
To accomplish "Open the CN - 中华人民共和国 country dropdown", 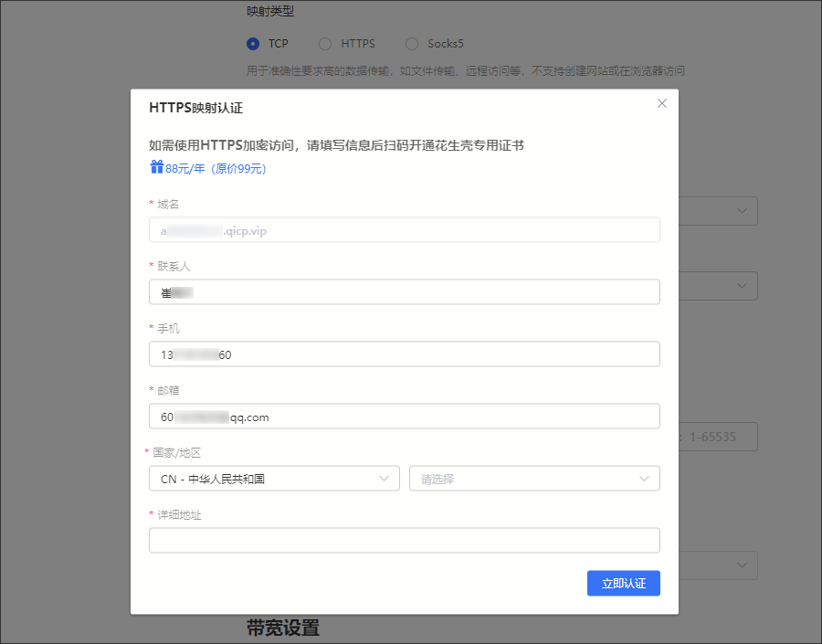I will pos(274,479).
